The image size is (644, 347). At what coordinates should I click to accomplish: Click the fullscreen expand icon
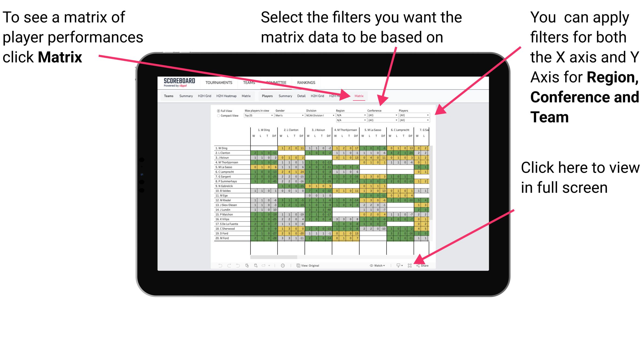[409, 265]
